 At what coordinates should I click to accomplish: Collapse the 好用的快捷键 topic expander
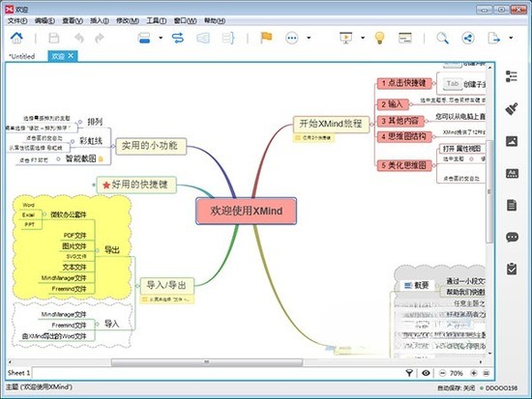[x=94, y=185]
